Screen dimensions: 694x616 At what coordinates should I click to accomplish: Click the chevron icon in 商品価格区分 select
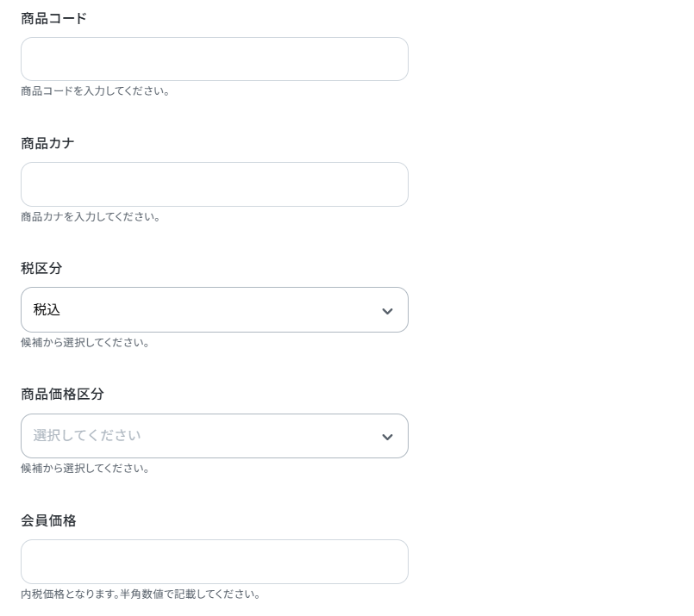(x=387, y=437)
